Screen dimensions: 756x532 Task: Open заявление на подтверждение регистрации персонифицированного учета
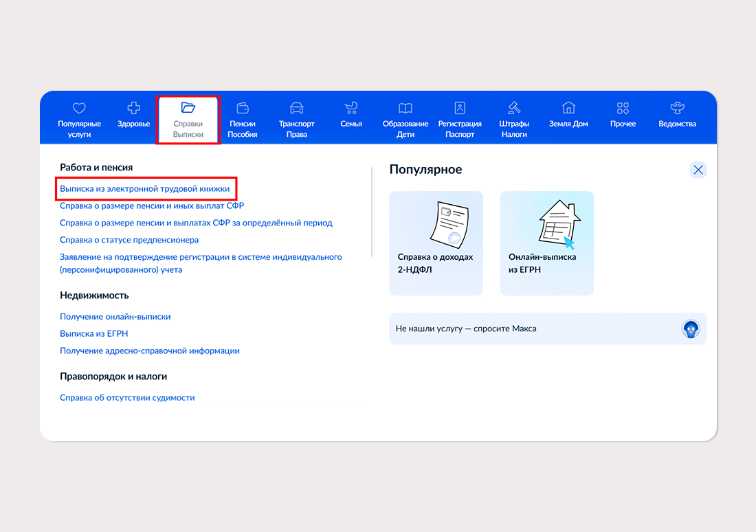coord(201,263)
